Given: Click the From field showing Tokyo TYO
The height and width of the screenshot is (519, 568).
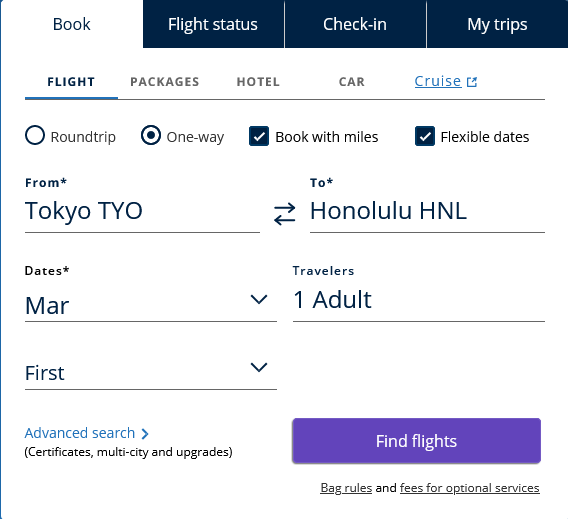Looking at the screenshot, I should (142, 211).
